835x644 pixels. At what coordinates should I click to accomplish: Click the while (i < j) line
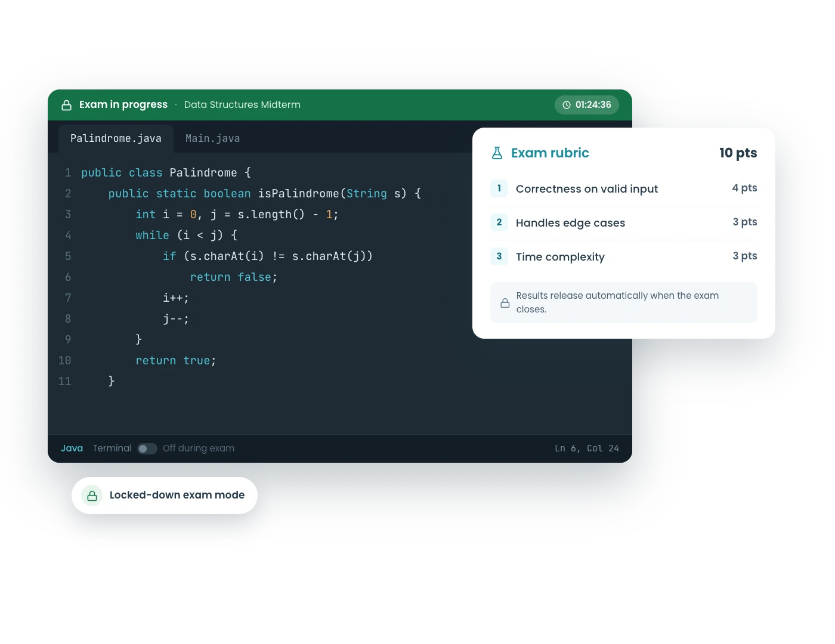click(187, 236)
